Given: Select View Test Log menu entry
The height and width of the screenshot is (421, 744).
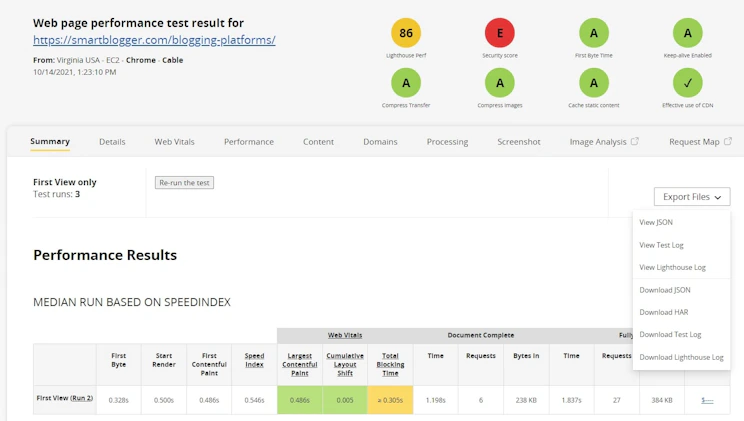Looking at the screenshot, I should (661, 245).
